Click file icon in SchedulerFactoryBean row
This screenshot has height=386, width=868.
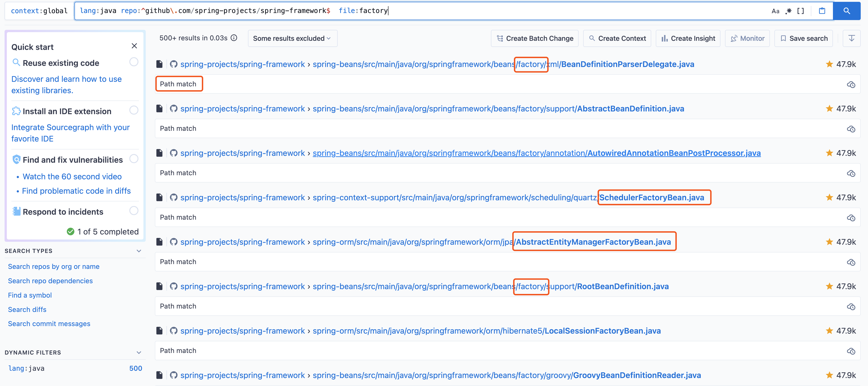pyautogui.click(x=159, y=198)
